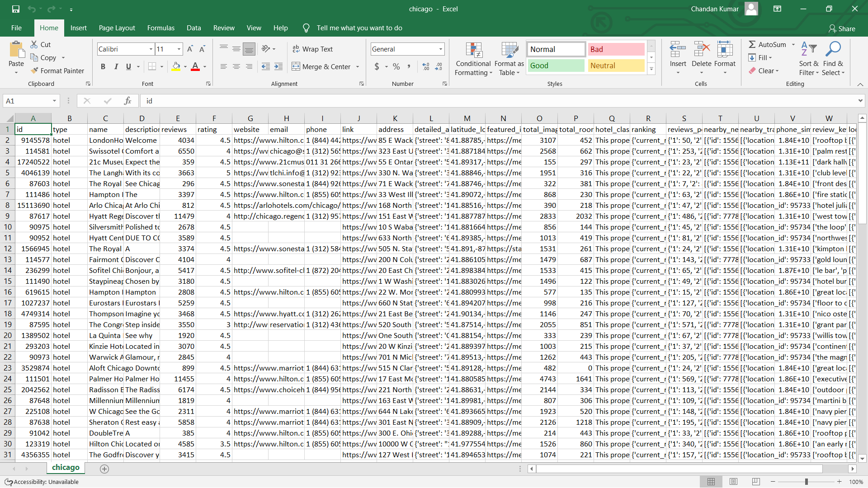
Task: Apply the Good cell style
Action: point(556,66)
